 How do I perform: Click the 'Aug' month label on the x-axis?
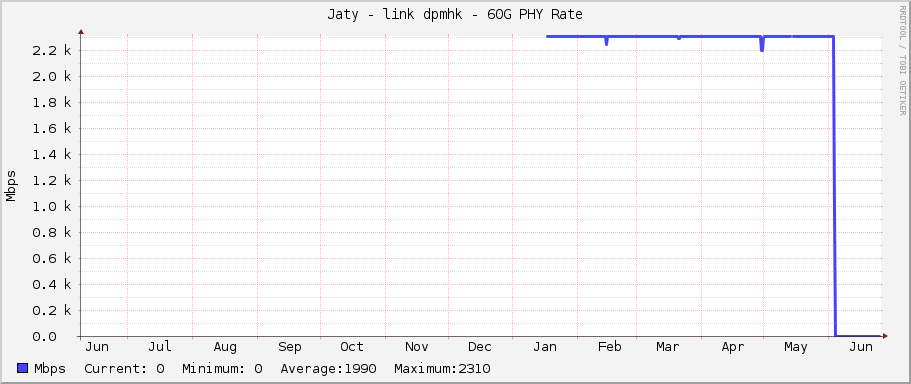coord(225,347)
